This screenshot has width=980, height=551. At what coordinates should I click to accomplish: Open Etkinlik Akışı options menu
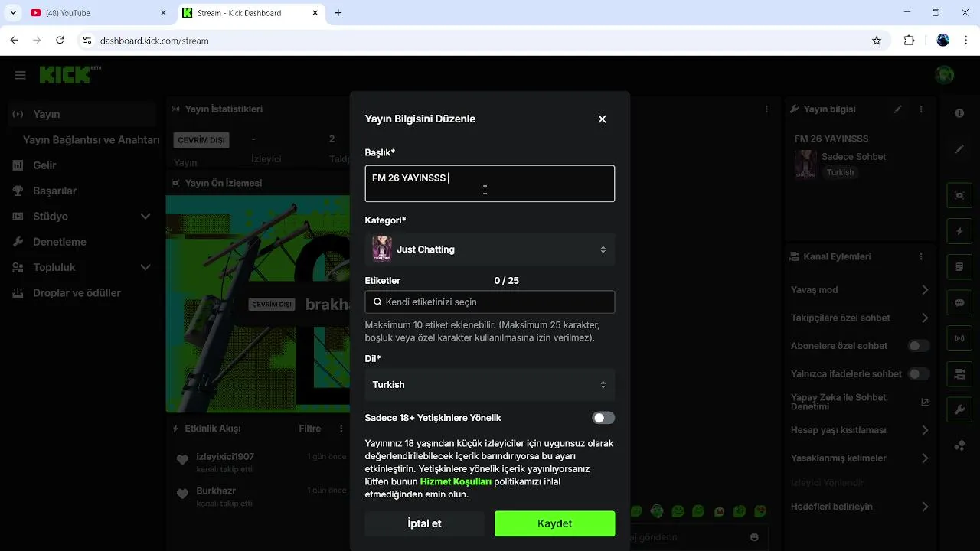pyautogui.click(x=341, y=429)
